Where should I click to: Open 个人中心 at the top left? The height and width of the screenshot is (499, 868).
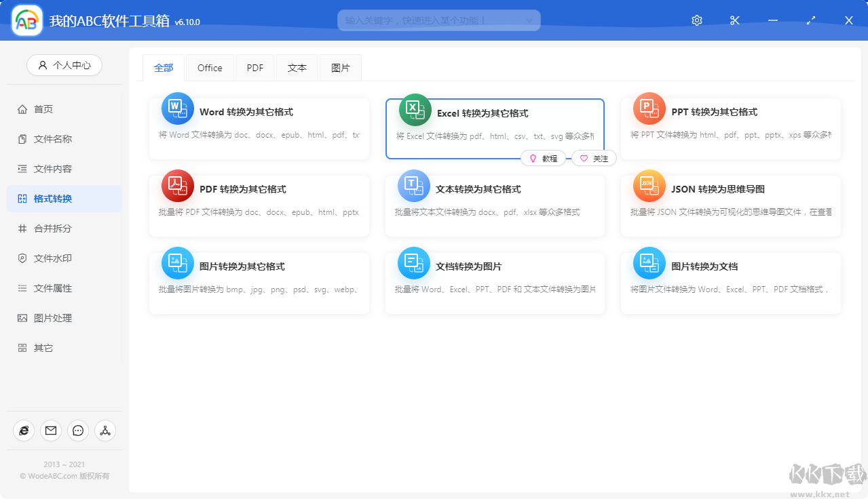(x=64, y=65)
